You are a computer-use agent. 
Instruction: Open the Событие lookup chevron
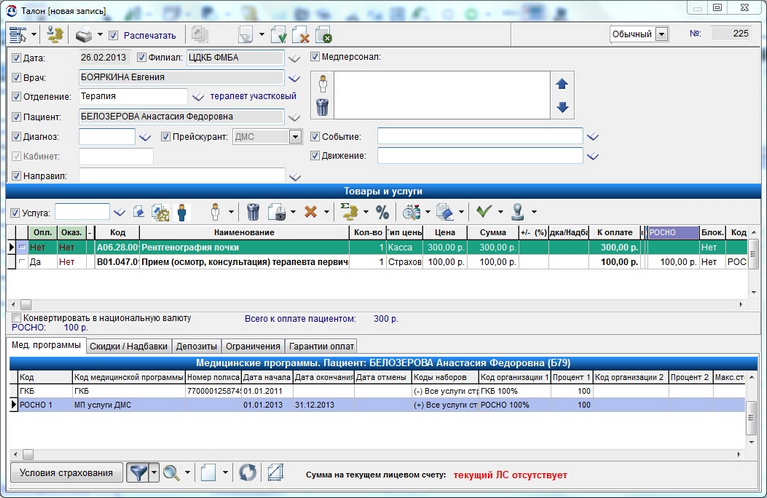(x=593, y=137)
